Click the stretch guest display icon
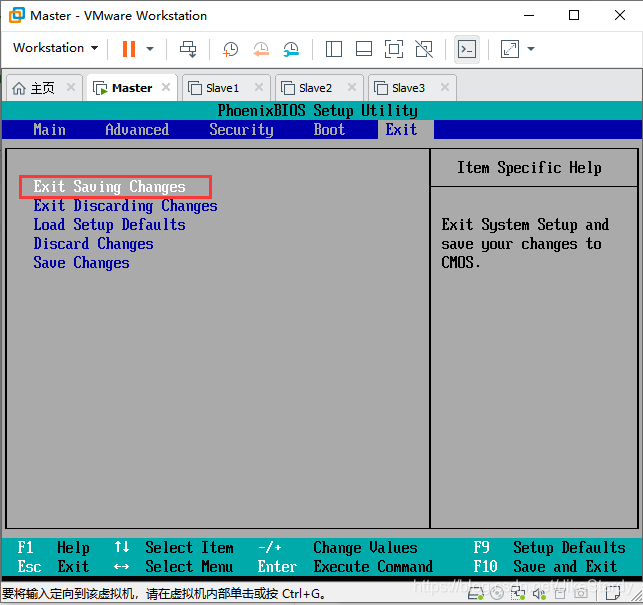This screenshot has width=643, height=605. 510,49
